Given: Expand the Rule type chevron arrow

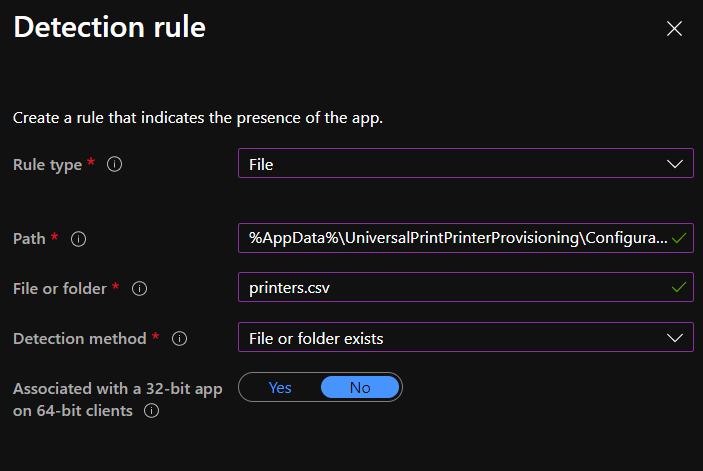Looking at the screenshot, I should (x=674, y=164).
